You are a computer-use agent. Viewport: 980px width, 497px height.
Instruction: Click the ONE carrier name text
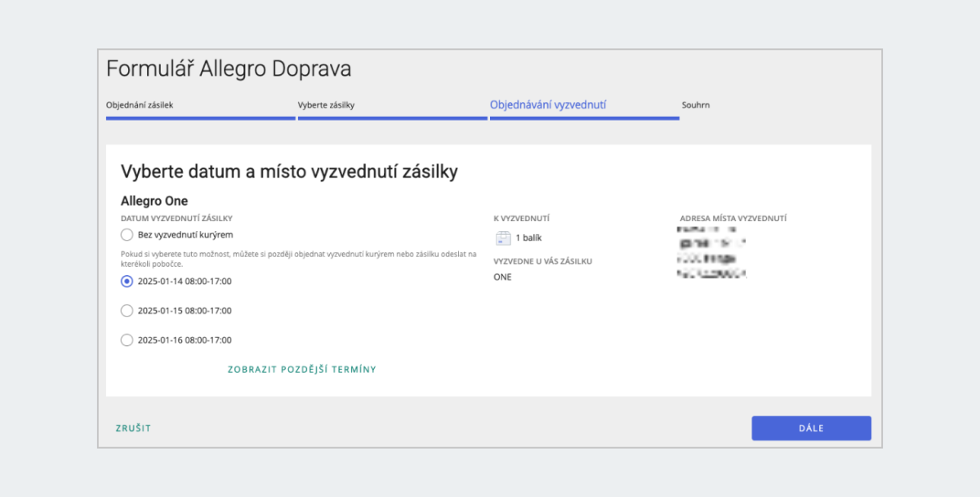(x=503, y=277)
